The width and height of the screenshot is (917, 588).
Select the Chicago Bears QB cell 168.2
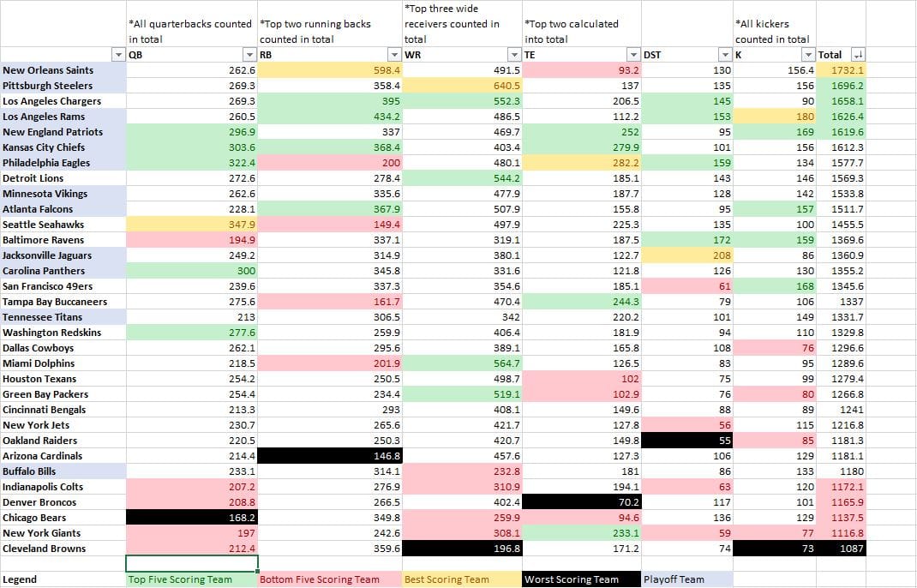point(192,518)
